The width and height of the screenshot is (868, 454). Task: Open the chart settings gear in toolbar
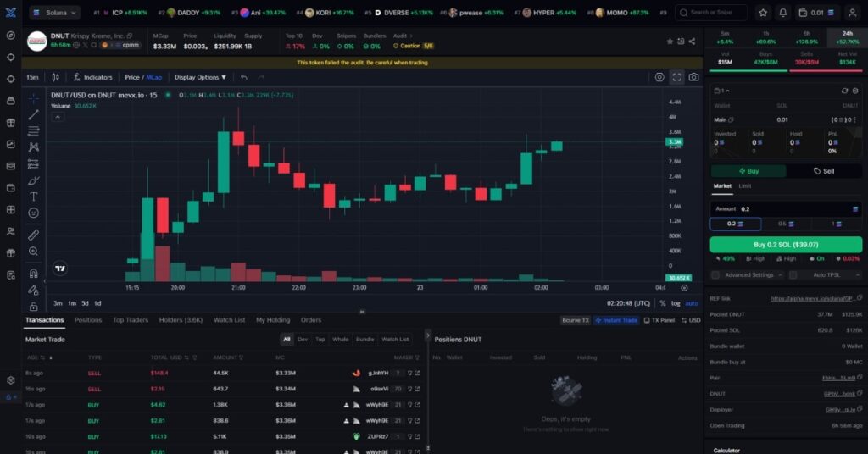659,77
